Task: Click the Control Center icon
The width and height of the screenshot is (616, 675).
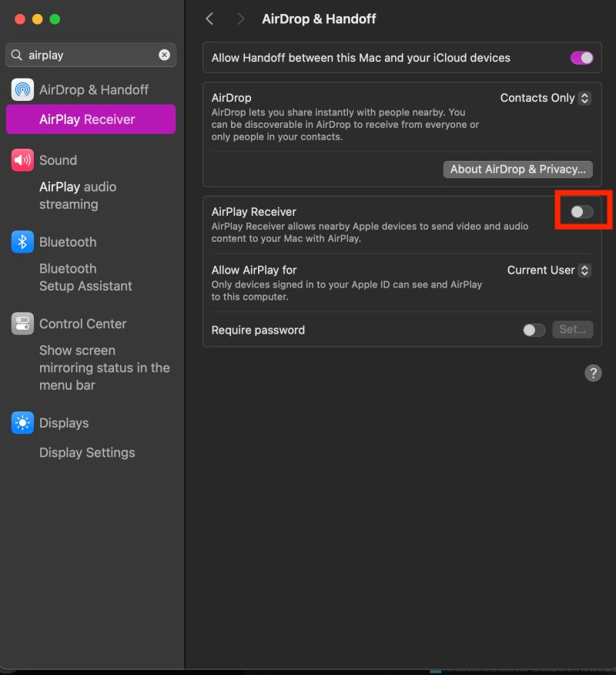Action: [22, 324]
